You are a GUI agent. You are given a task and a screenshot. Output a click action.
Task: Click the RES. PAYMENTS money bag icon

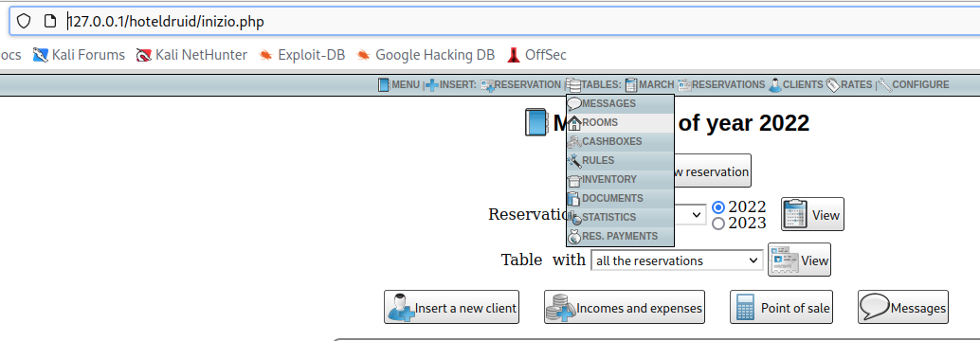click(574, 237)
